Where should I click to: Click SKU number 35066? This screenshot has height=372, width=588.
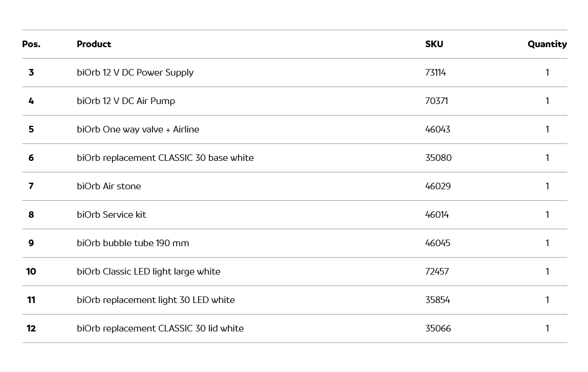(x=438, y=328)
